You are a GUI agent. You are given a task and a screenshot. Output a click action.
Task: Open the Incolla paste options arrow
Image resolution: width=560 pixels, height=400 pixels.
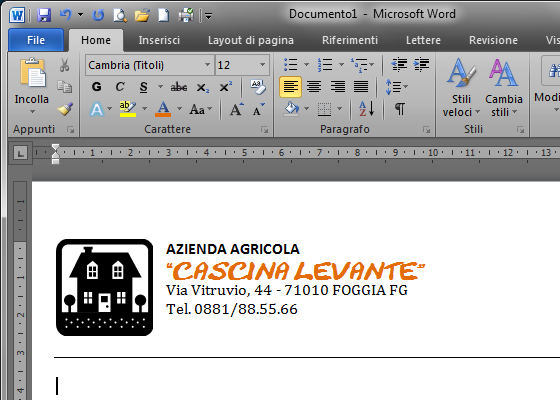(x=32, y=111)
